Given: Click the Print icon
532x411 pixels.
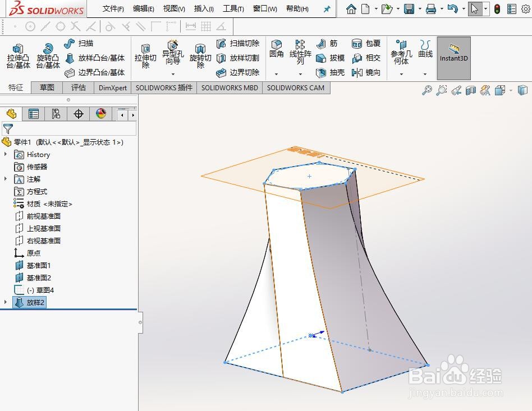Looking at the screenshot, I should 431,9.
